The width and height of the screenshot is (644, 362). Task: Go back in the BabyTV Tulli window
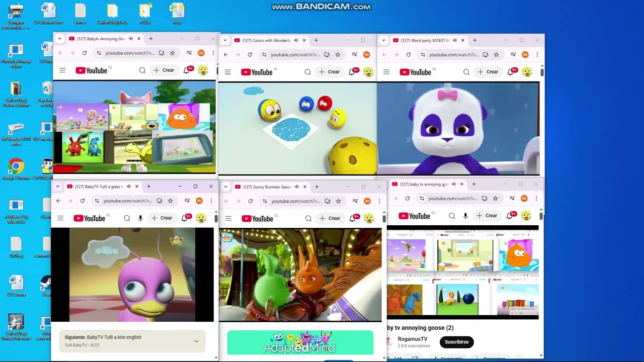click(x=58, y=201)
